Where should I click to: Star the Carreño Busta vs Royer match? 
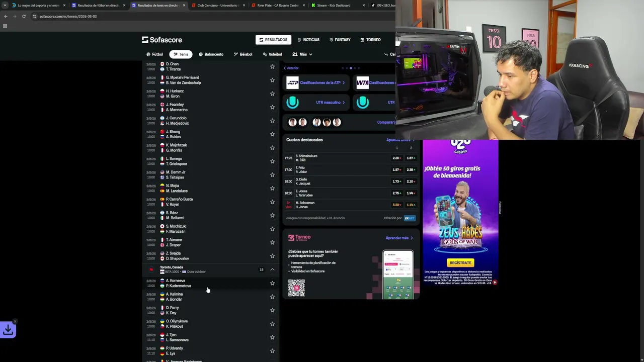point(272,202)
